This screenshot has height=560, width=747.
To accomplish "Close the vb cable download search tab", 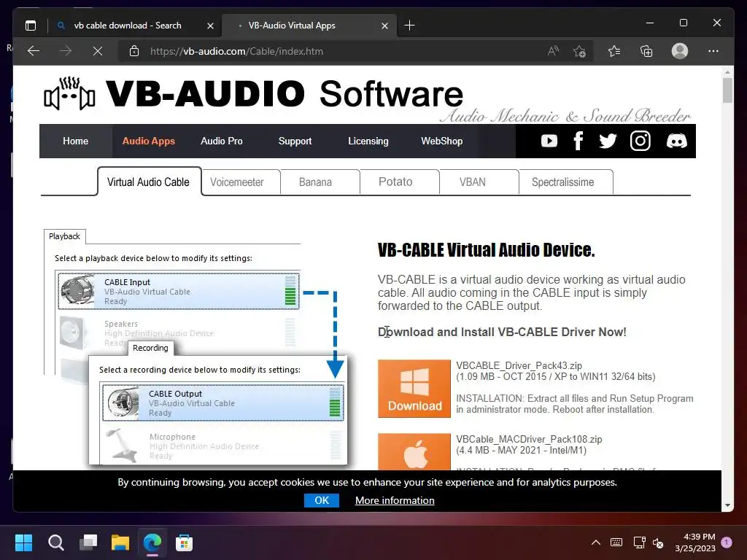I will [210, 26].
